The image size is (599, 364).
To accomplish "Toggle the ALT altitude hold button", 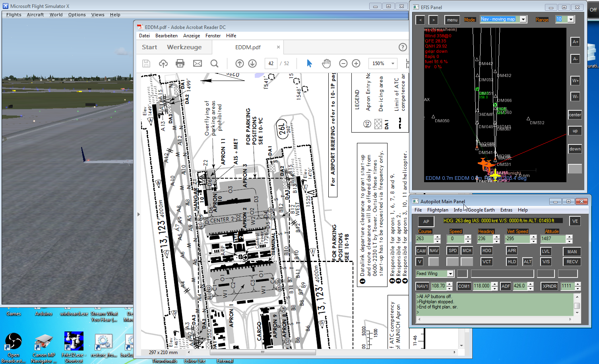I will pos(527,262).
